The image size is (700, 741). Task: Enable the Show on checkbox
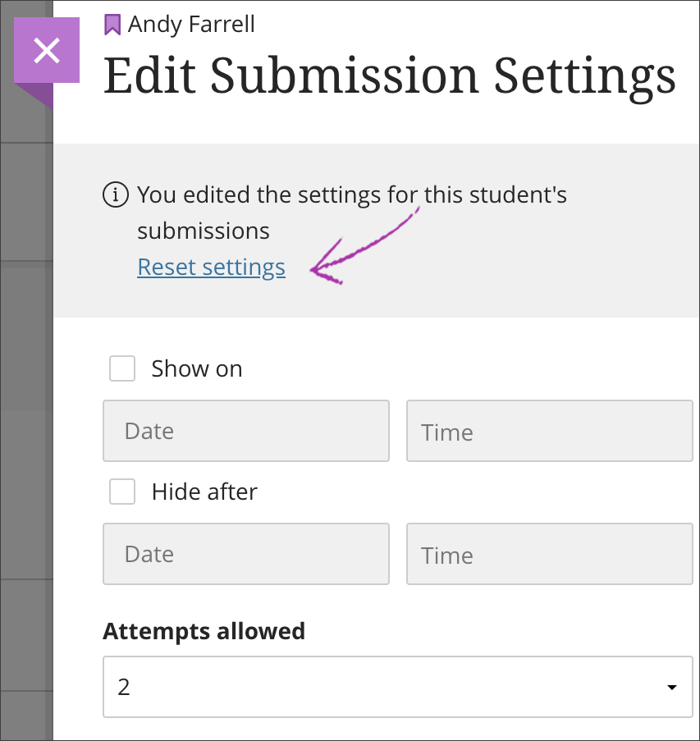pos(122,368)
